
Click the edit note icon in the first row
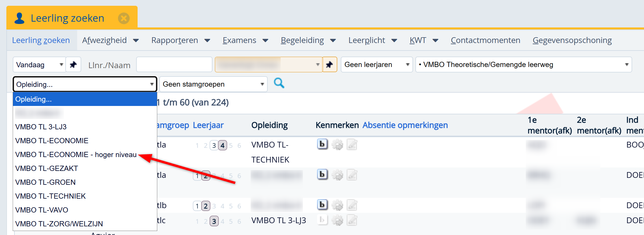coord(352,144)
